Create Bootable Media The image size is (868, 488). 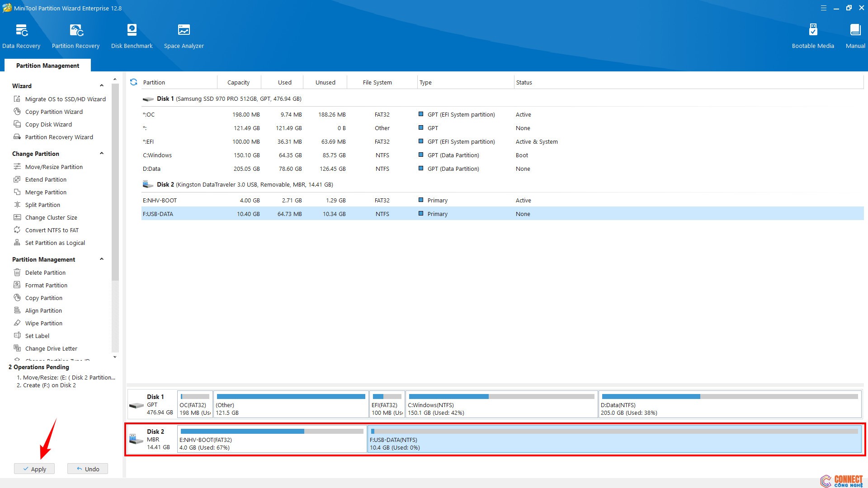(x=813, y=36)
